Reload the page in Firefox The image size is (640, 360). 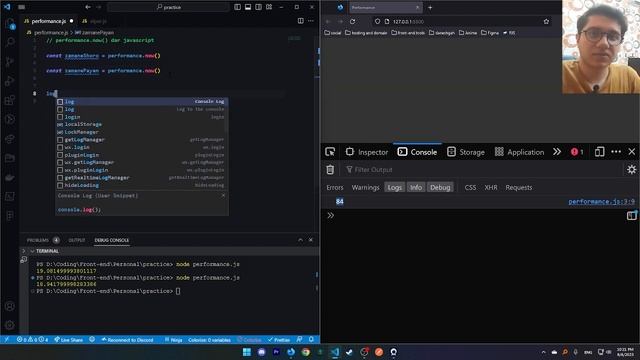coord(353,21)
